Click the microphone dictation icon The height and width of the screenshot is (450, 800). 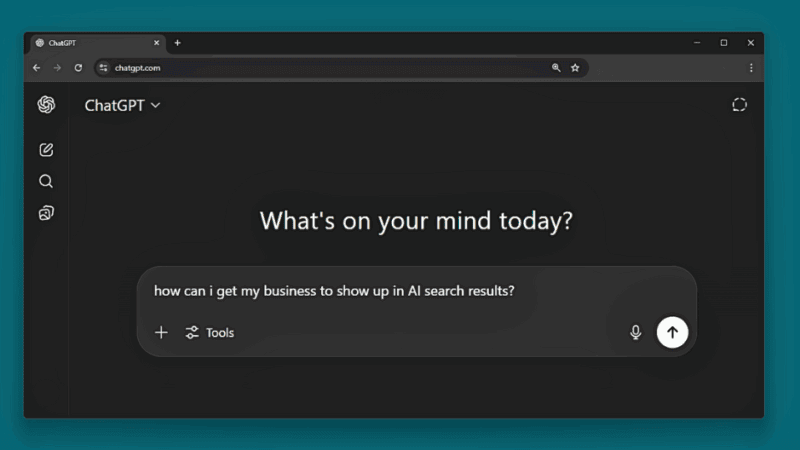635,332
